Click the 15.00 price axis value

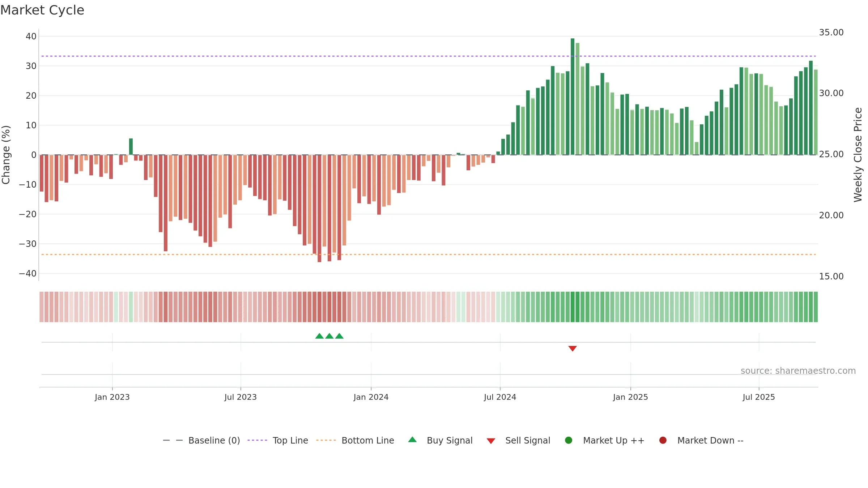pyautogui.click(x=831, y=277)
